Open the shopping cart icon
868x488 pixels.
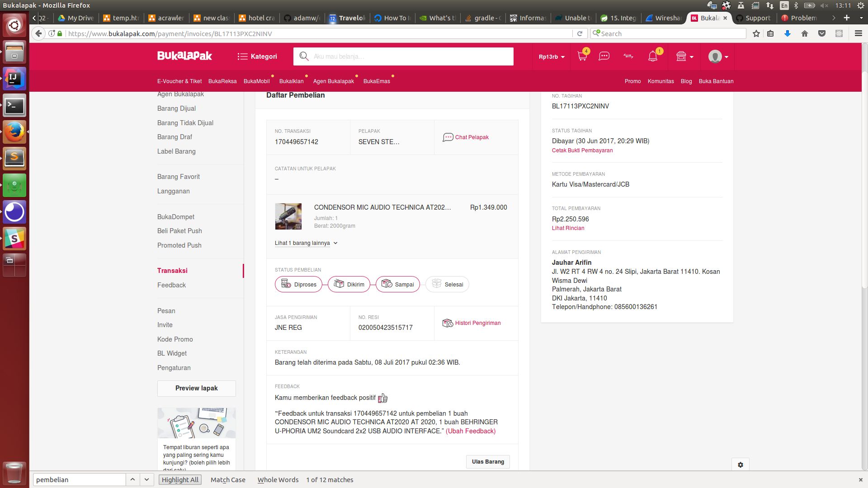pyautogui.click(x=582, y=56)
